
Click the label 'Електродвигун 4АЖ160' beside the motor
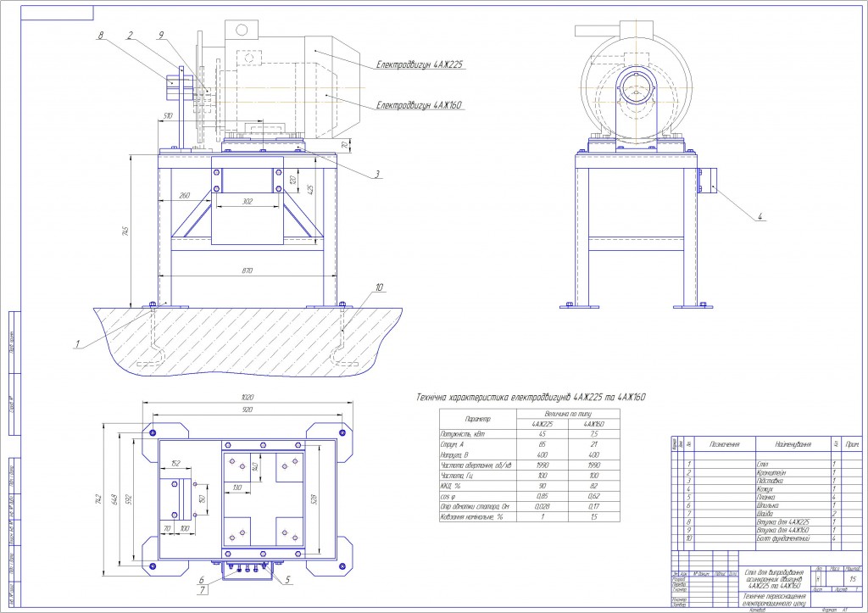pos(420,105)
